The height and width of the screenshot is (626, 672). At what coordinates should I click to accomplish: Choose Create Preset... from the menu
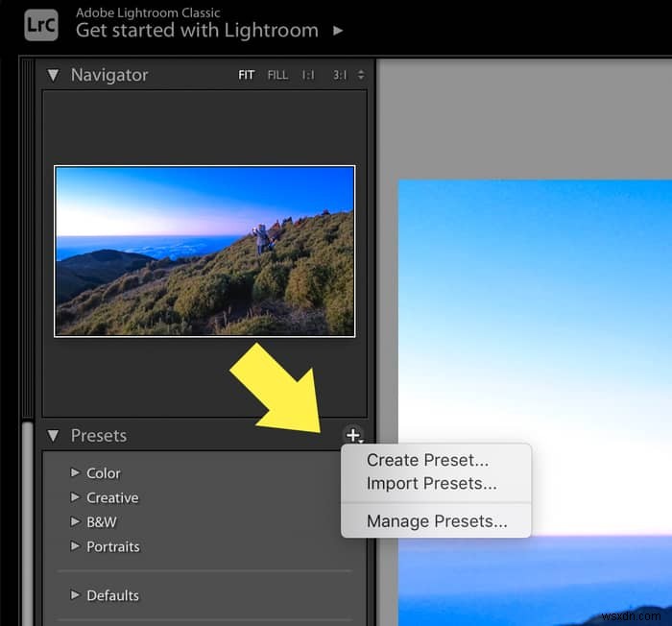click(x=428, y=460)
